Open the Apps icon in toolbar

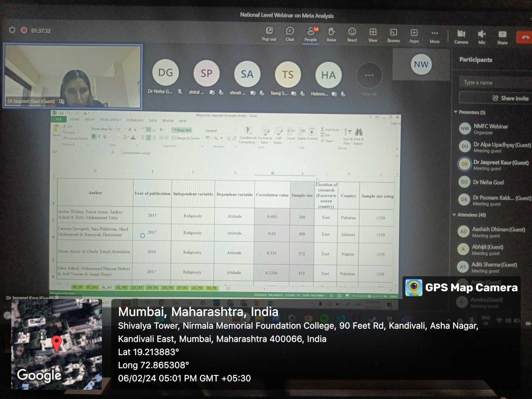click(414, 35)
